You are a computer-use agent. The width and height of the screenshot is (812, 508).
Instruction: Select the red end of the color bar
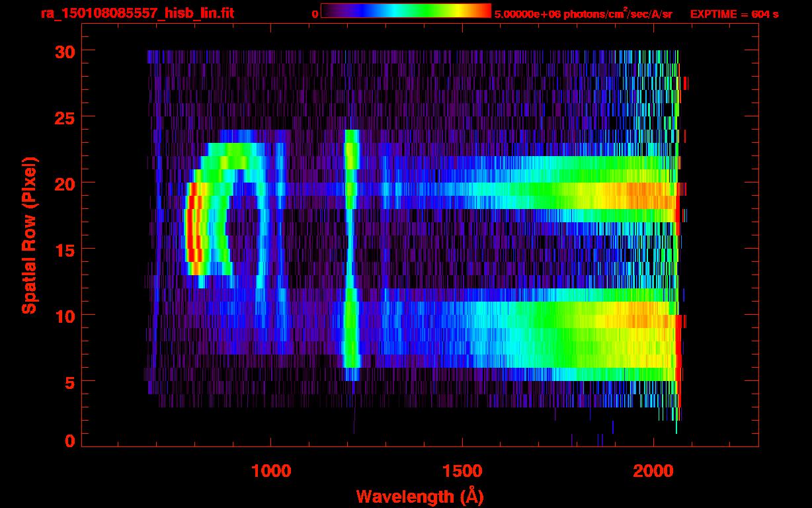(485, 11)
